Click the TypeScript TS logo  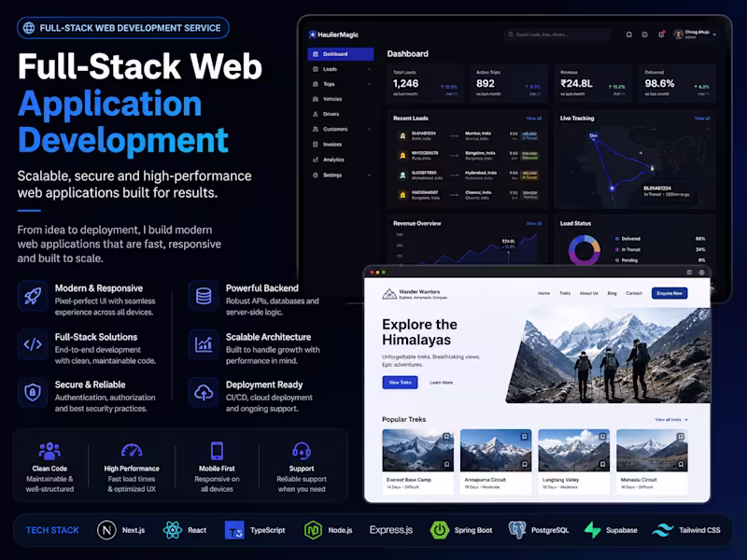pos(234,530)
